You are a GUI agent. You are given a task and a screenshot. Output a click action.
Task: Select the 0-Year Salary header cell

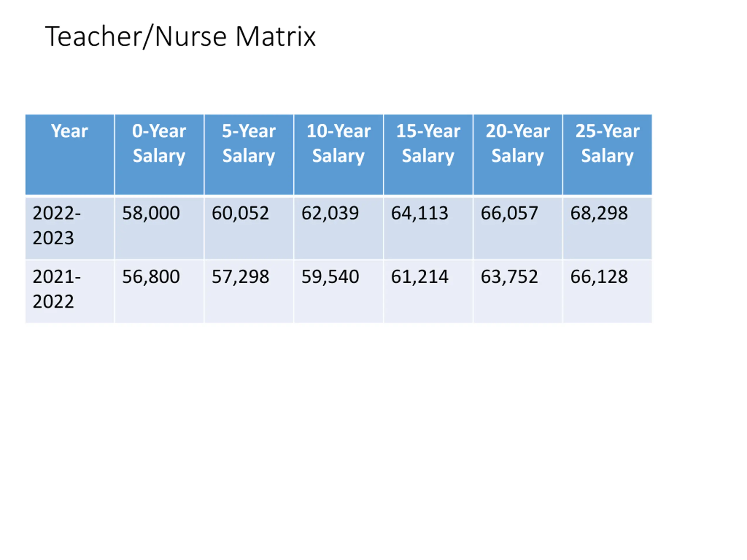click(159, 155)
